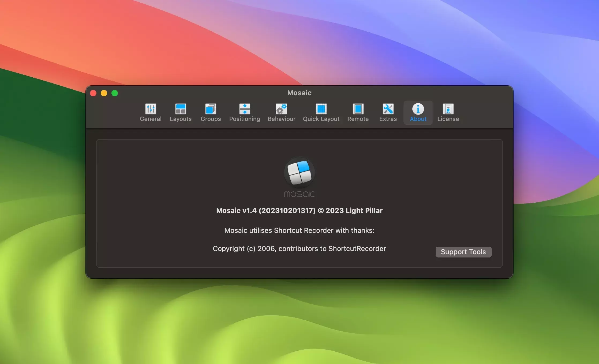
Task: Open the Behaviour settings pane
Action: [x=281, y=113]
